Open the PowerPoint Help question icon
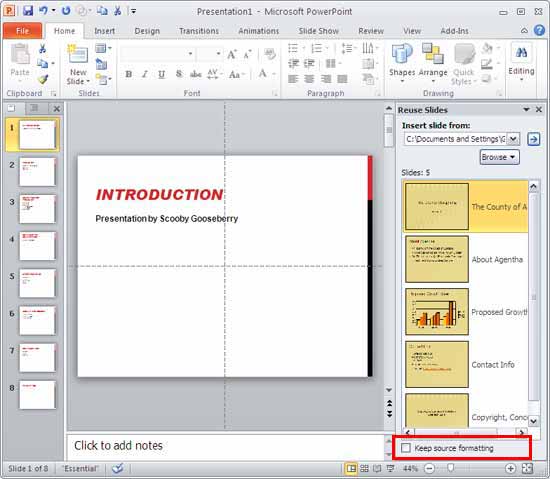Viewport: 550px width, 479px height. pos(539,31)
